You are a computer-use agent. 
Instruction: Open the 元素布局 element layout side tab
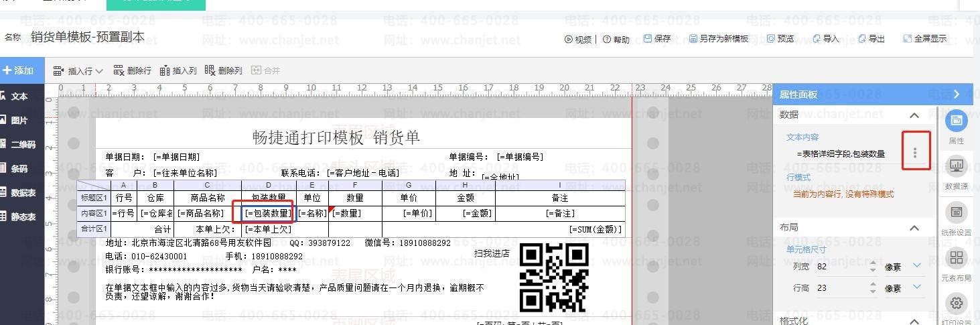tap(957, 265)
